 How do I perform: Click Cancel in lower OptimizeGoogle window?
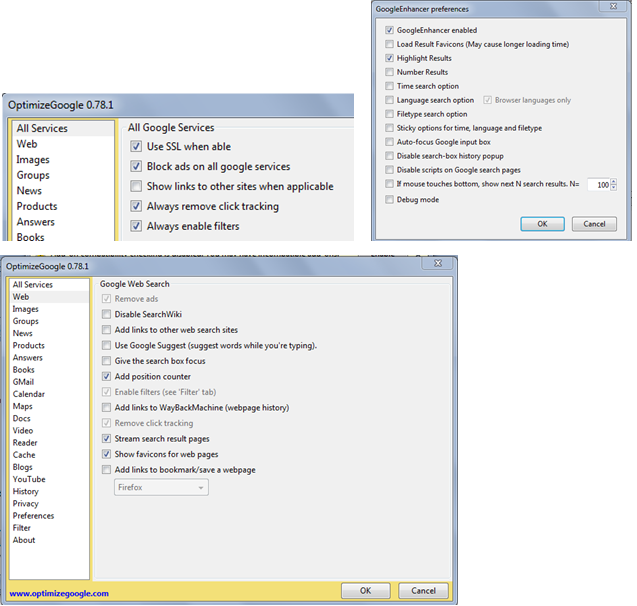[423, 591]
